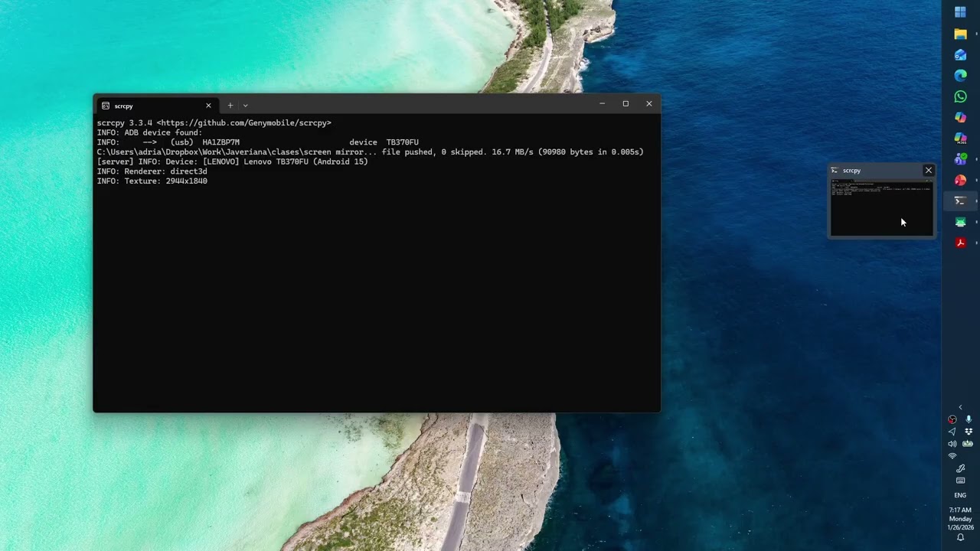Open the volume control in the tray
Image resolution: width=980 pixels, height=551 pixels.
pos(952,444)
